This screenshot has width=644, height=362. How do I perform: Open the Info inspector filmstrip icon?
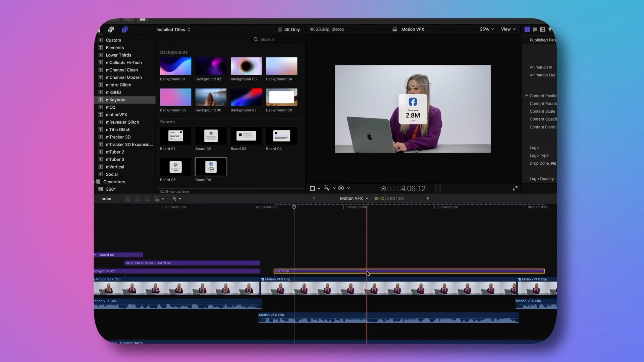tap(543, 29)
